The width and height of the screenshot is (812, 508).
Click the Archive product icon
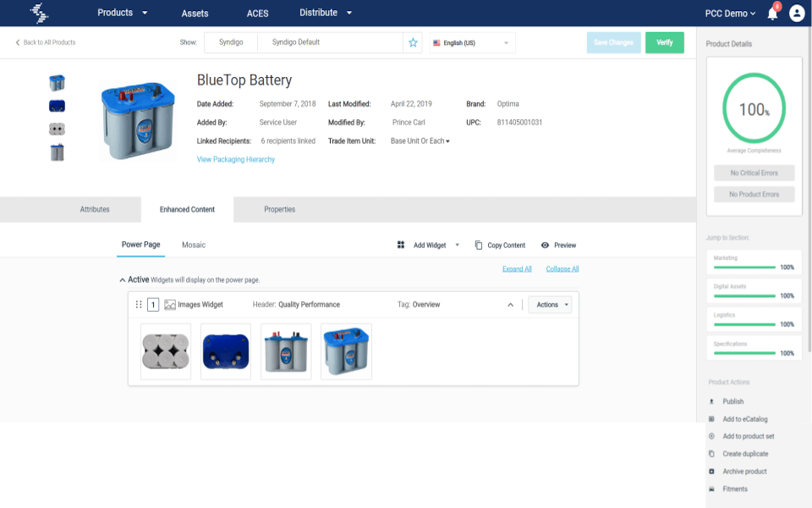coord(711,472)
